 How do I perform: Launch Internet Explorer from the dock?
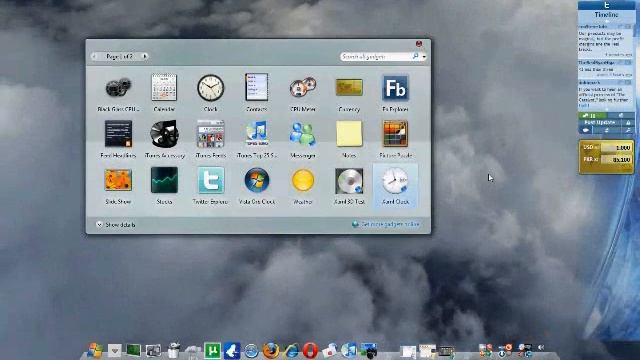click(291, 350)
